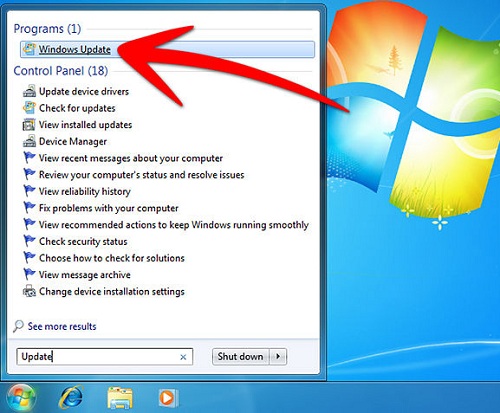
Task: Click the Windows Update shield icon
Action: pyautogui.click(x=29, y=49)
